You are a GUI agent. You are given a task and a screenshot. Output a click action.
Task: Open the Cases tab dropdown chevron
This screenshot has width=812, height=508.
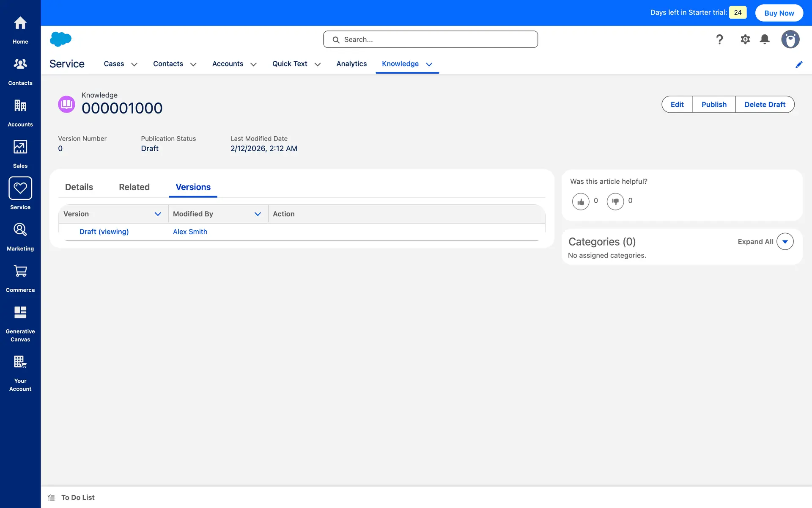(x=134, y=64)
